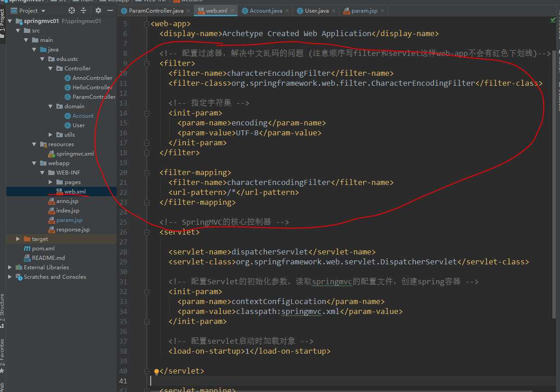This screenshot has height=392, width=560.
Task: Collapse the src folder arrow
Action: click(x=19, y=31)
